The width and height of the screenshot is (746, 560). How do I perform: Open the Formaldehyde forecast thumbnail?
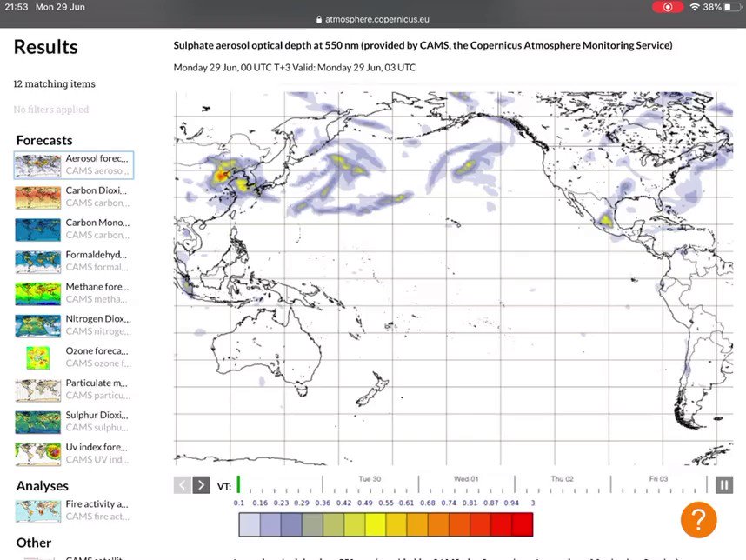click(38, 262)
